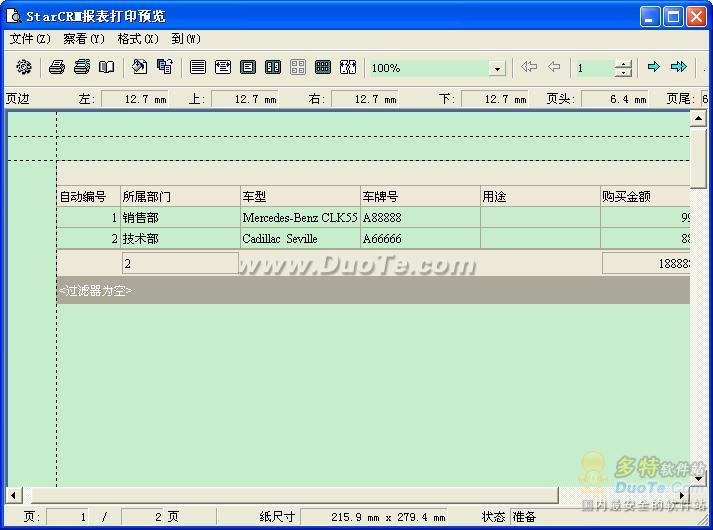The height and width of the screenshot is (530, 713).
Task: Select the page width view icon
Action: pos(198,67)
